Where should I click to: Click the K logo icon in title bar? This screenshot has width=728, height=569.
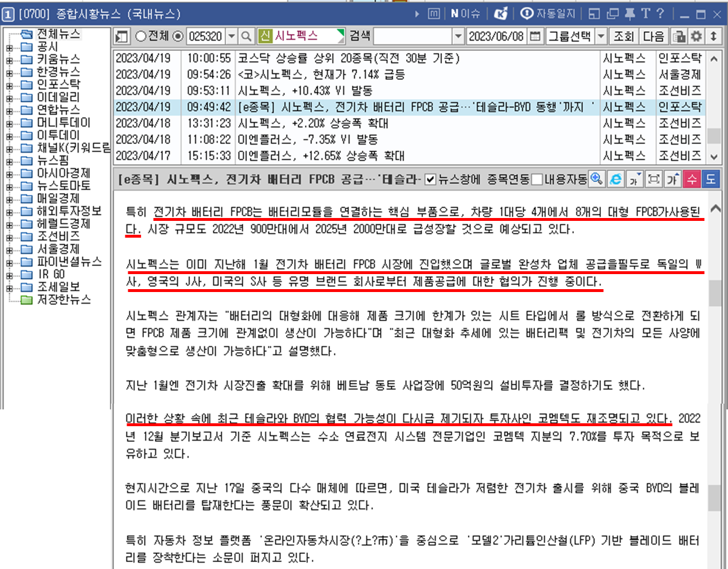coord(500,13)
